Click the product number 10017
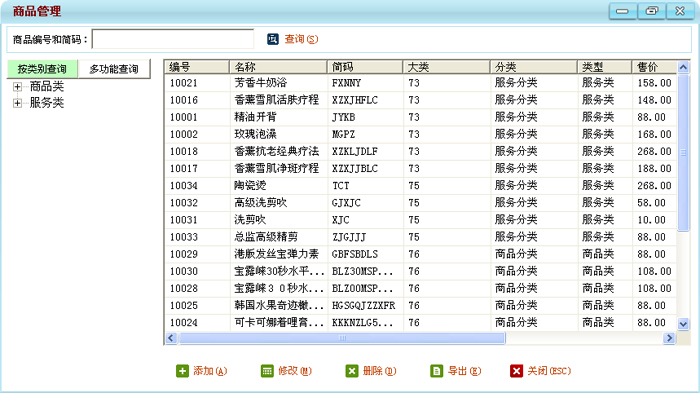The height and width of the screenshot is (393, 700). click(x=183, y=169)
